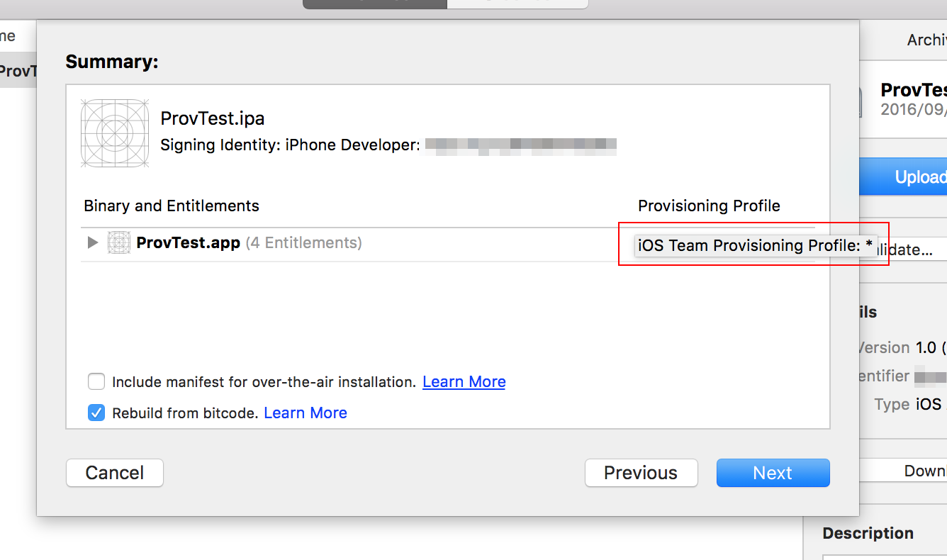
Task: Click the iOS Team Provisioning Profile tooltip
Action: pos(755,245)
